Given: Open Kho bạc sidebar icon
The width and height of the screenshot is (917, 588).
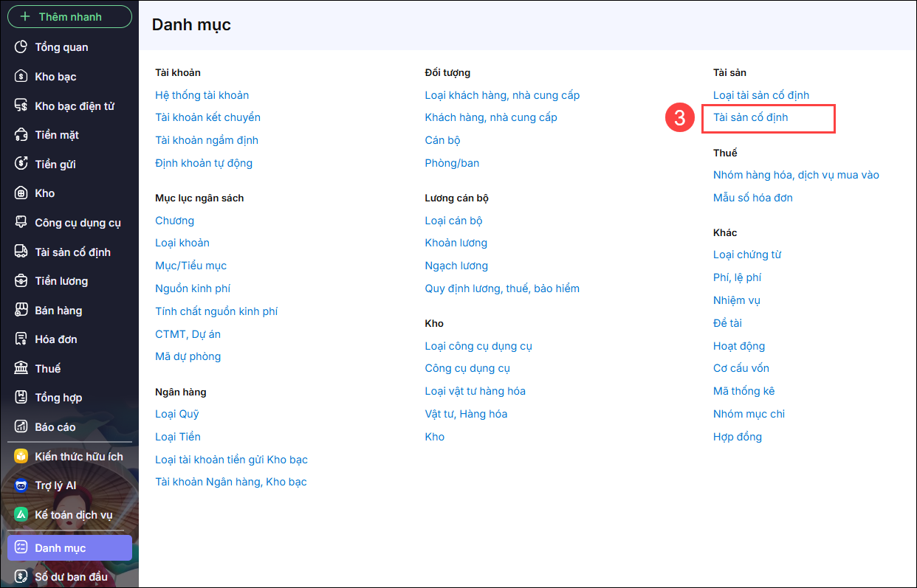Looking at the screenshot, I should 21,77.
